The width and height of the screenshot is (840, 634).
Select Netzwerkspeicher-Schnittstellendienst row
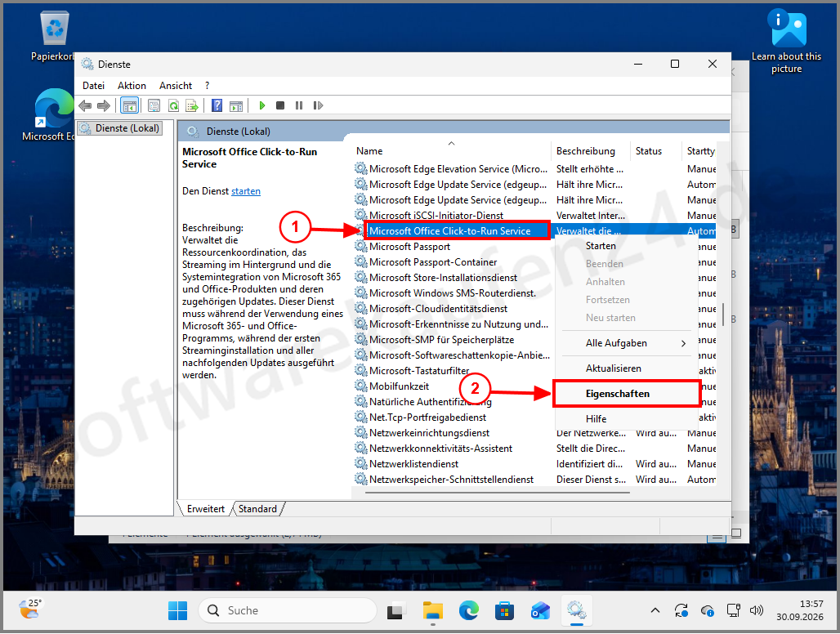click(x=534, y=480)
